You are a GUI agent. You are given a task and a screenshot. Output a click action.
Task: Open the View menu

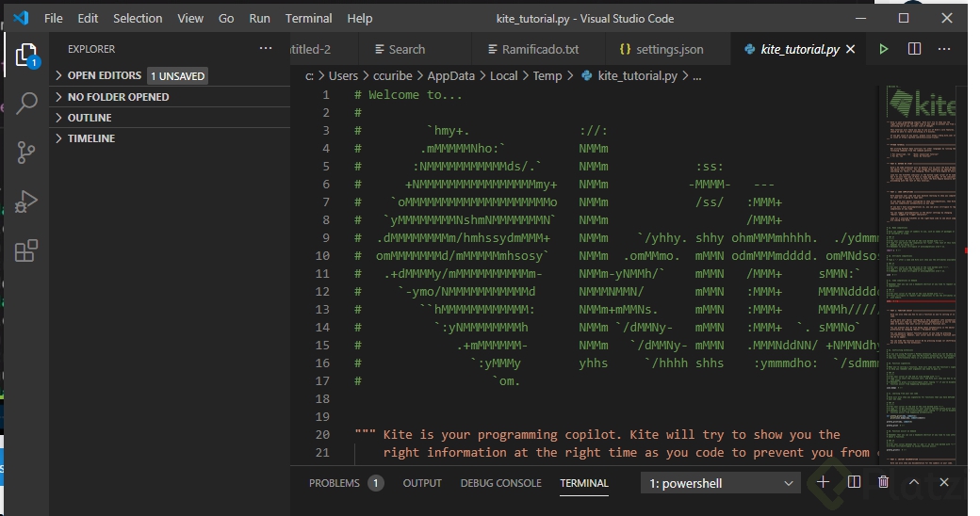pyautogui.click(x=190, y=18)
